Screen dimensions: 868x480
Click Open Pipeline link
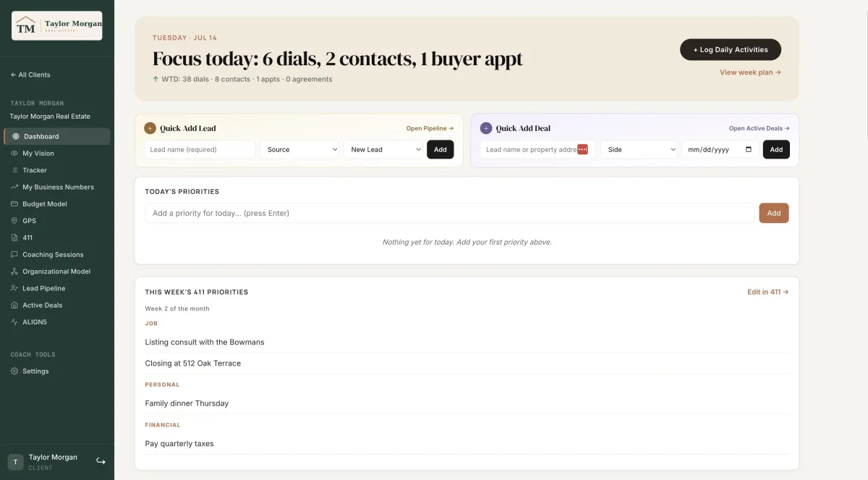point(430,128)
